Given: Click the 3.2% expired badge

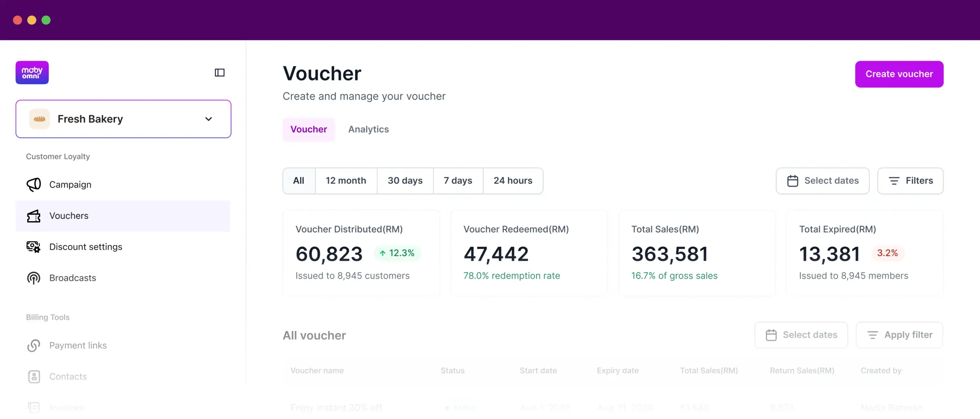Looking at the screenshot, I should [887, 253].
